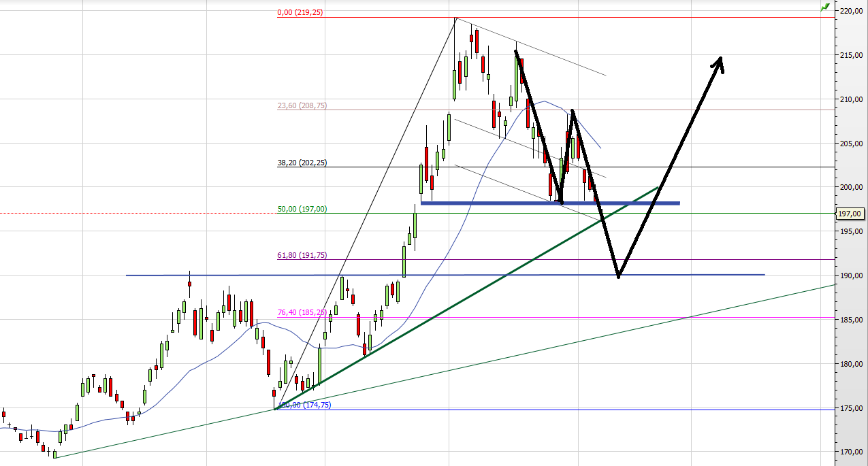Click the 220,00 label on price axis
This screenshot has height=466, width=868.
[x=851, y=11]
